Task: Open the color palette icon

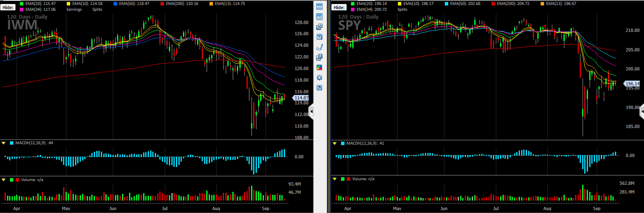Action: click(320, 67)
